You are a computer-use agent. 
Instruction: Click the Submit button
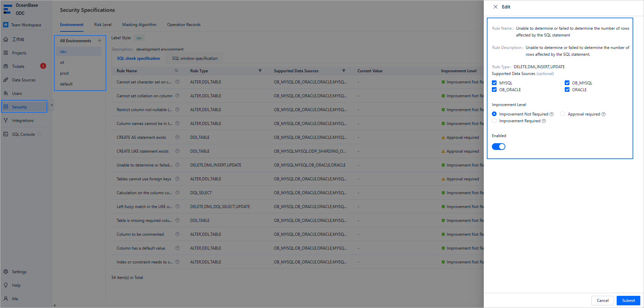pos(628,300)
